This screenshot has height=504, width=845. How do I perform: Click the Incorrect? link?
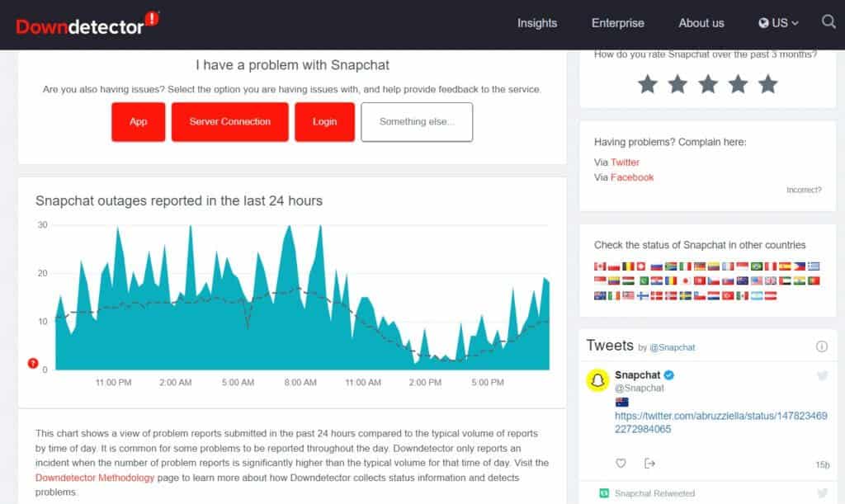[804, 190]
